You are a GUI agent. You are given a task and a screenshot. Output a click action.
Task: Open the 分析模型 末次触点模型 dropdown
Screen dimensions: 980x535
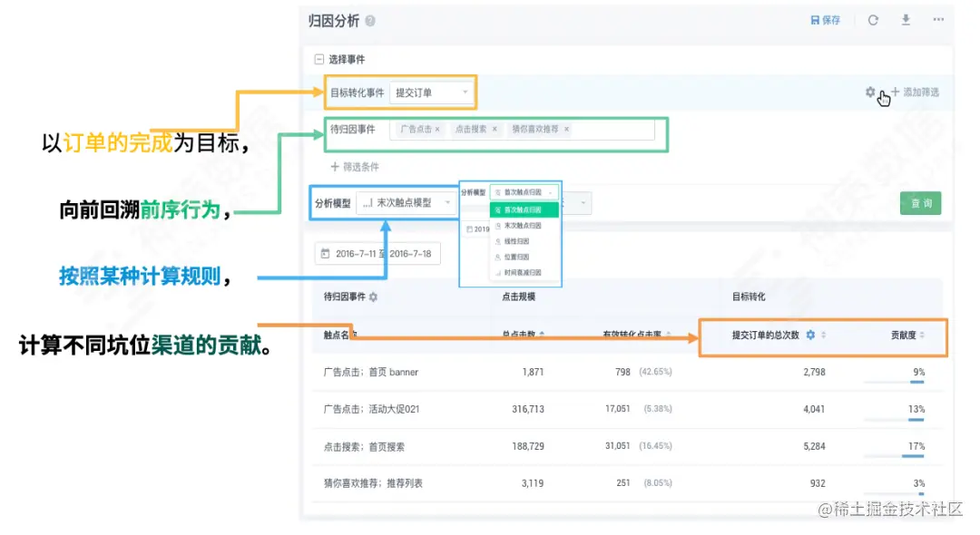[x=408, y=203]
